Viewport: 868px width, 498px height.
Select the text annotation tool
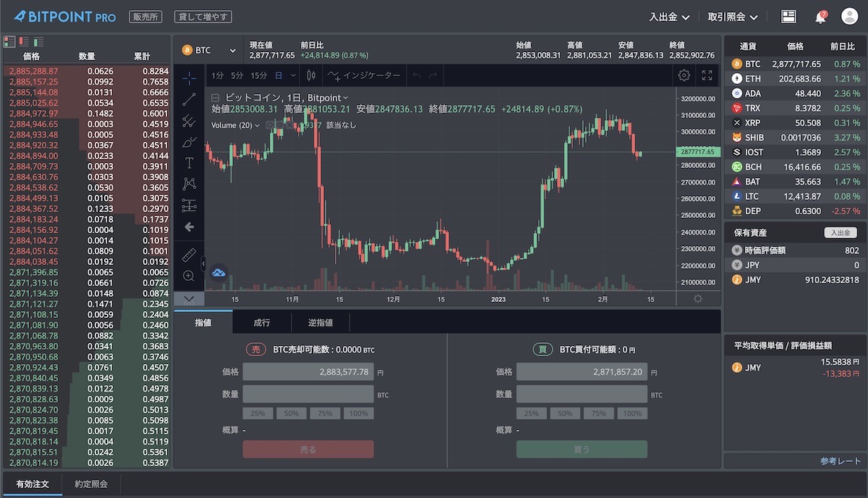(x=190, y=163)
